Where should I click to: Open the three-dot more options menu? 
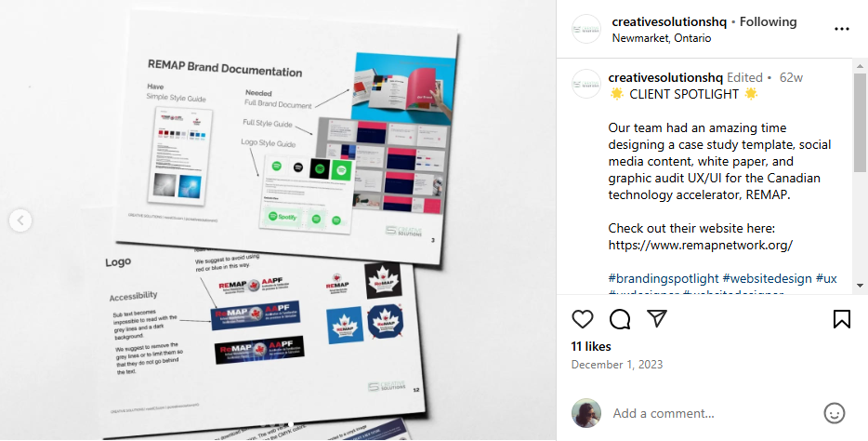841,29
